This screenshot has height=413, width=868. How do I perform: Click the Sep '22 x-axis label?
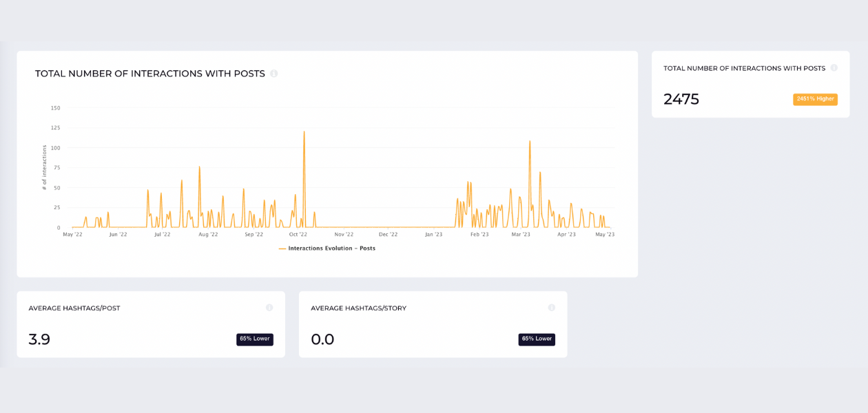point(254,234)
